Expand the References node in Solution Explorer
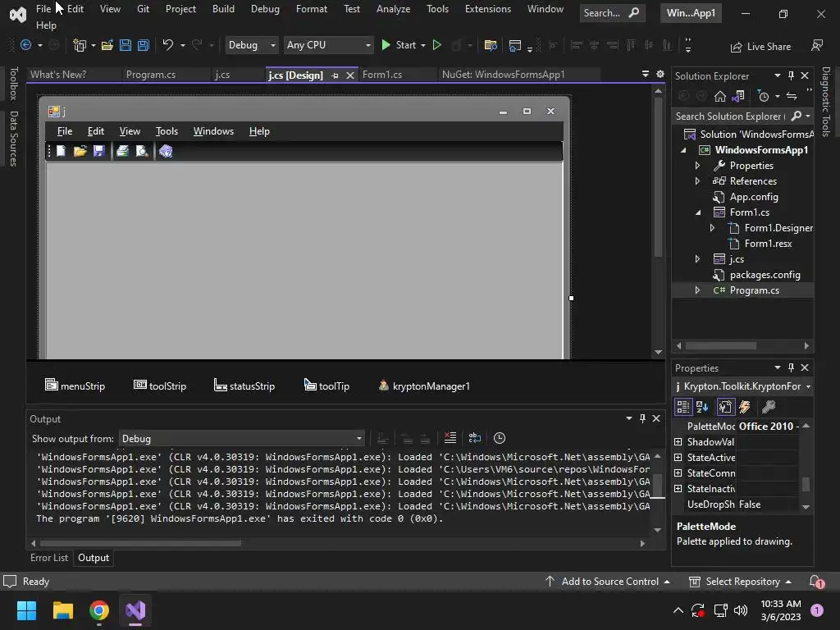This screenshot has height=630, width=840. pos(697,181)
